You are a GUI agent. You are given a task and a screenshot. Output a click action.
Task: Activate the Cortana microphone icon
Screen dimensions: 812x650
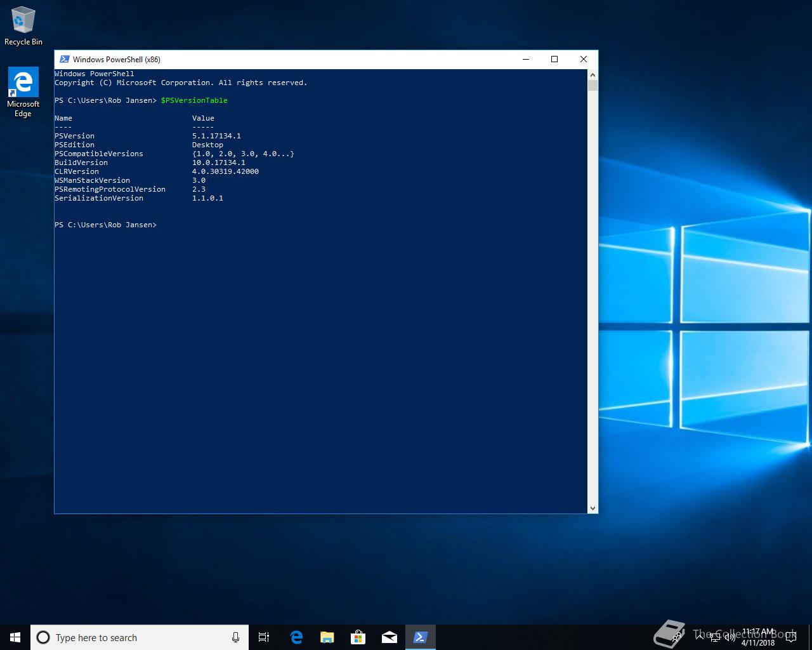pos(235,637)
